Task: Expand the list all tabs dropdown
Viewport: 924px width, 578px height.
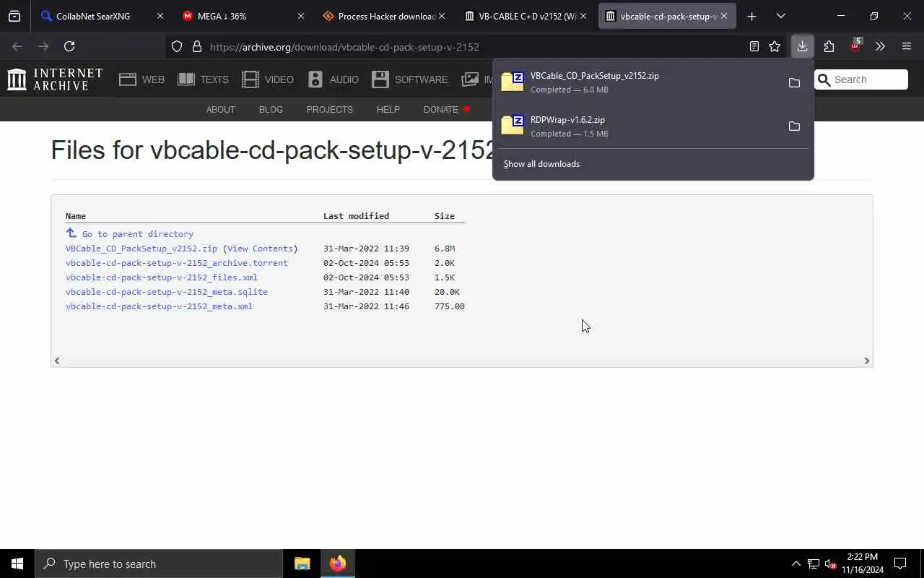Action: pyautogui.click(x=780, y=16)
